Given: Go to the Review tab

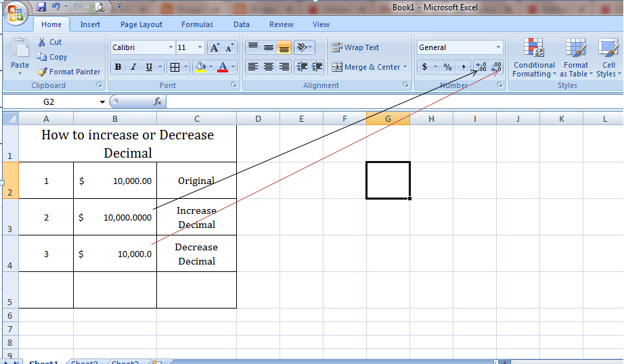Looking at the screenshot, I should [x=282, y=24].
